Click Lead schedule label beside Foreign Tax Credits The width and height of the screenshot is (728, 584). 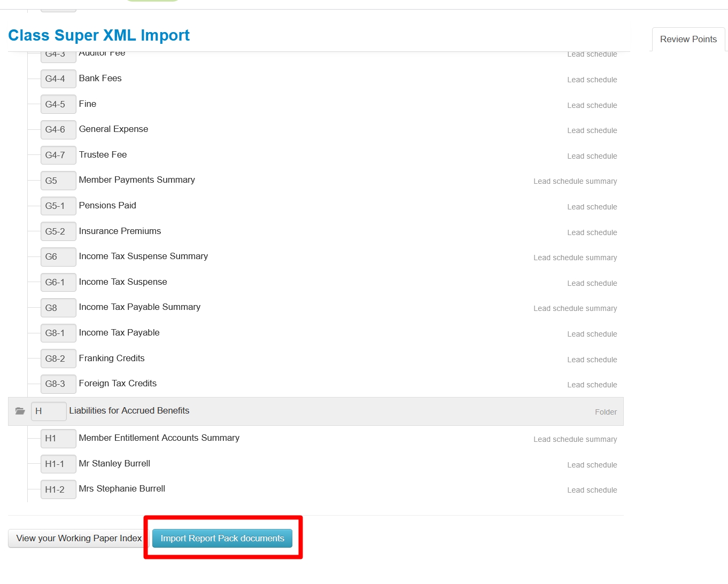592,385
